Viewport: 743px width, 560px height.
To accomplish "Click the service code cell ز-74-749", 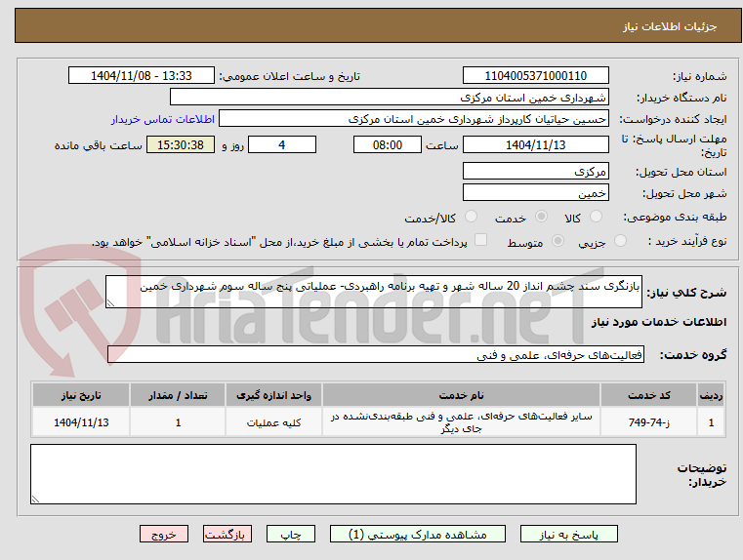I will click(648, 422).
